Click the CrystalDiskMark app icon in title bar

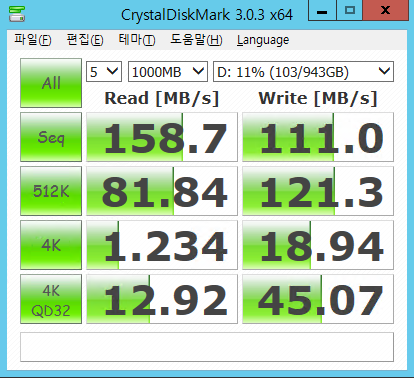[x=17, y=13]
